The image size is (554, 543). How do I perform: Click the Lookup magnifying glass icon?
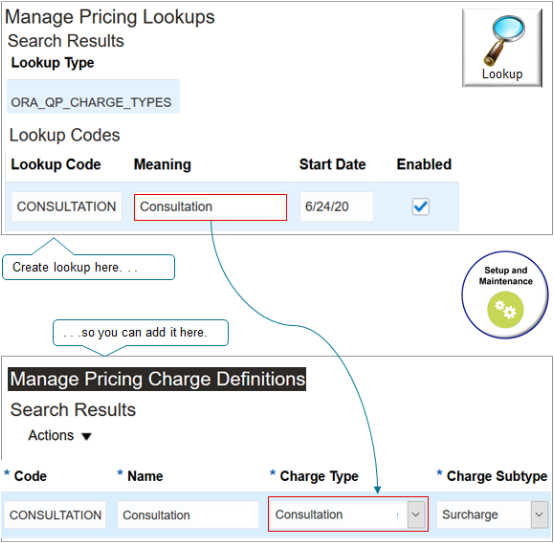(x=502, y=48)
